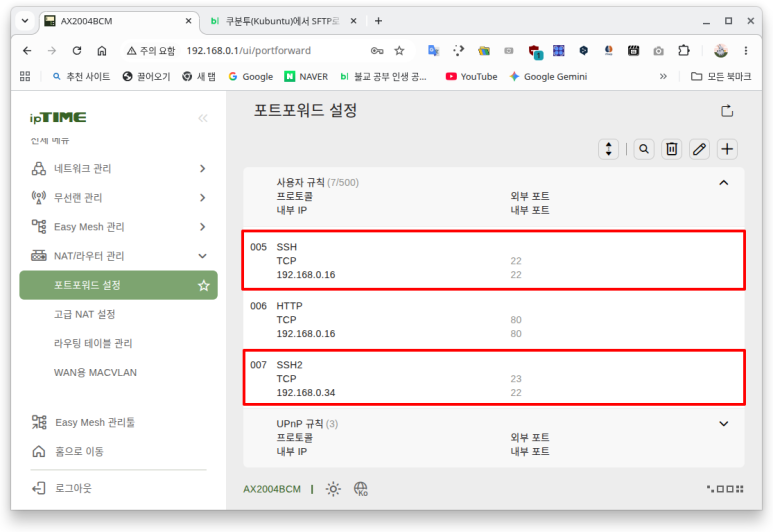
Task: Show more bookmarks double arrow
Action: [x=663, y=76]
